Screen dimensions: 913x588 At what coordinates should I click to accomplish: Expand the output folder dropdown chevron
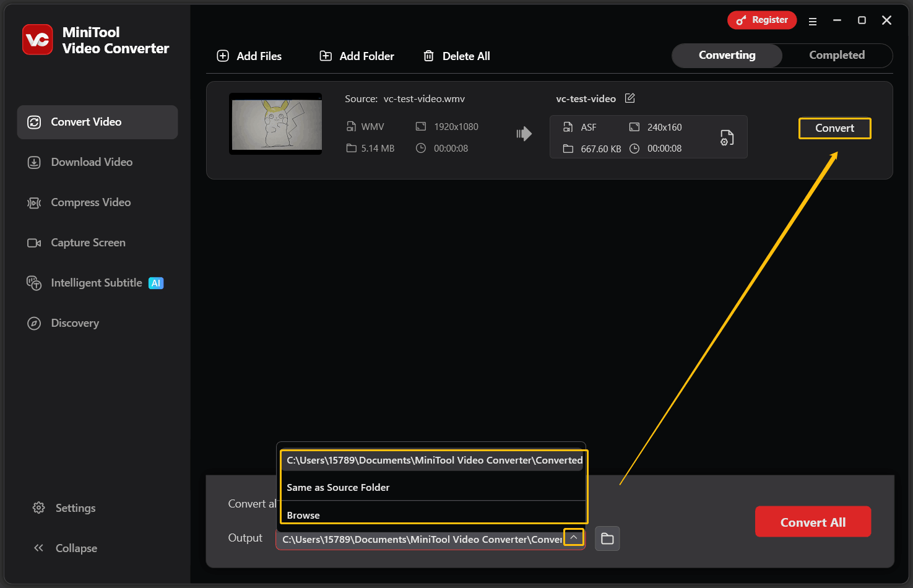(x=574, y=537)
